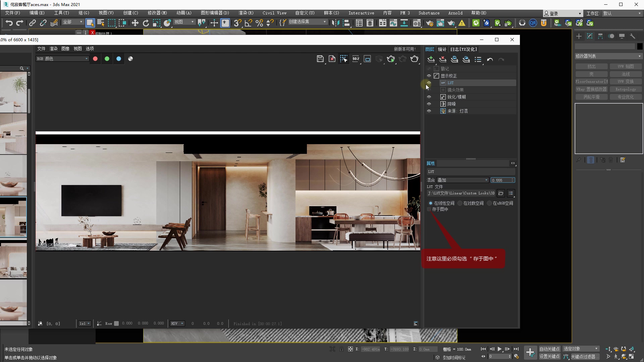Click undo arrow in layers panel
Screen dimensions: 644x362
(x=490, y=60)
